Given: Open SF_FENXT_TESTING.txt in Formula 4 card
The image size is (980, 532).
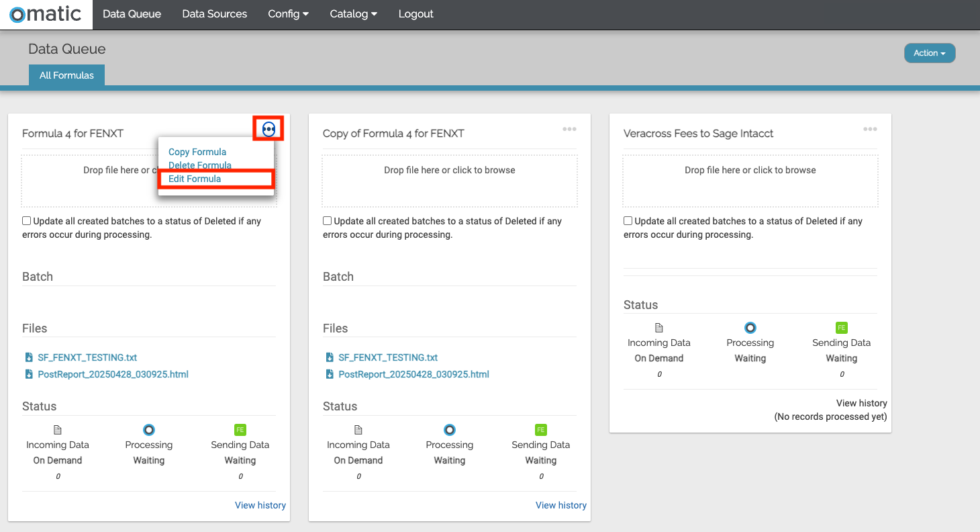Looking at the screenshot, I should (x=87, y=357).
